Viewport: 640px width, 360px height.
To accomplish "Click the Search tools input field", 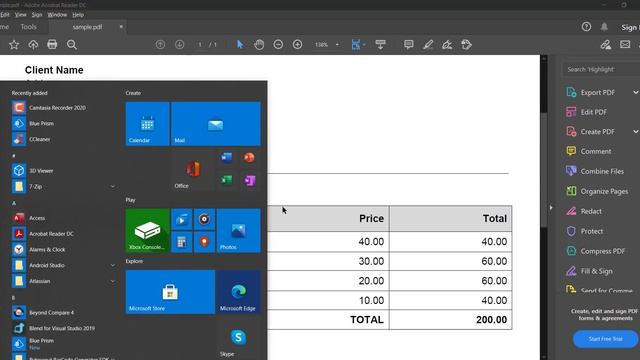I will click(x=601, y=69).
